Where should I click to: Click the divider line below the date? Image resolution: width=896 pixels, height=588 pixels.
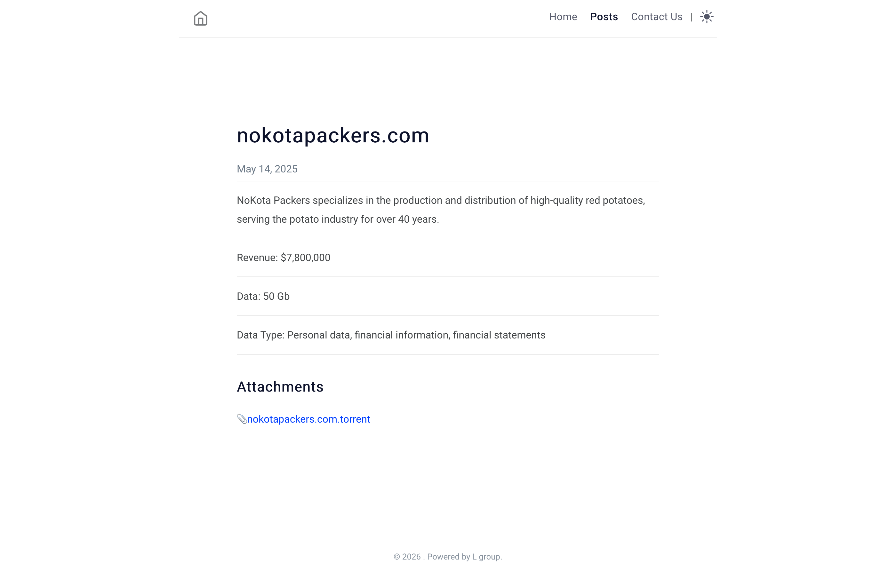(448, 181)
